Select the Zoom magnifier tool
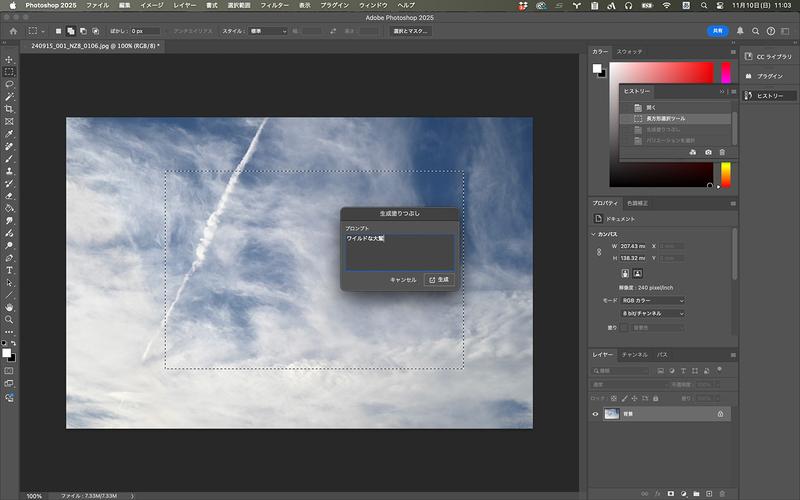 click(9, 320)
